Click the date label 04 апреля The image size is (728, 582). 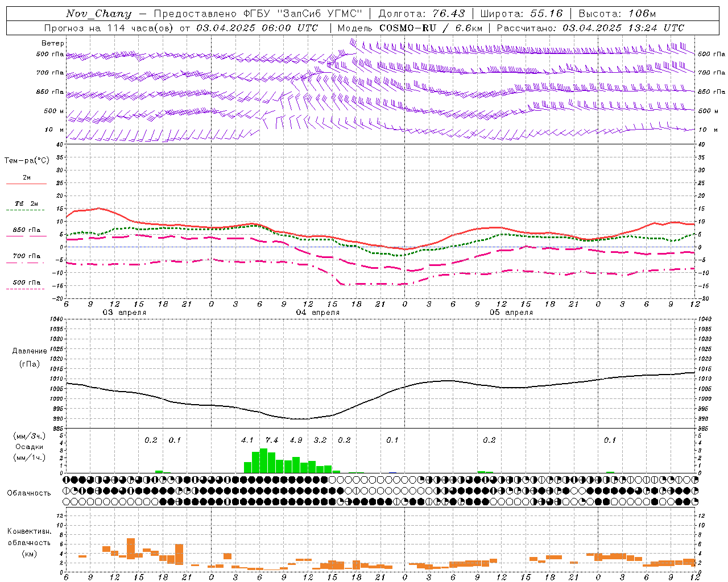click(x=317, y=312)
